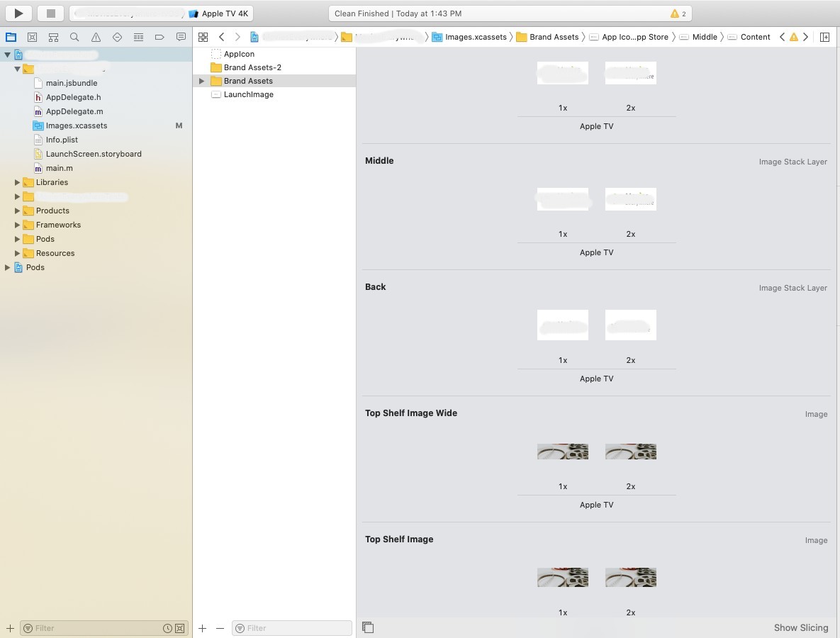Expand the Libraries group
The width and height of the screenshot is (840, 638).
tap(18, 182)
